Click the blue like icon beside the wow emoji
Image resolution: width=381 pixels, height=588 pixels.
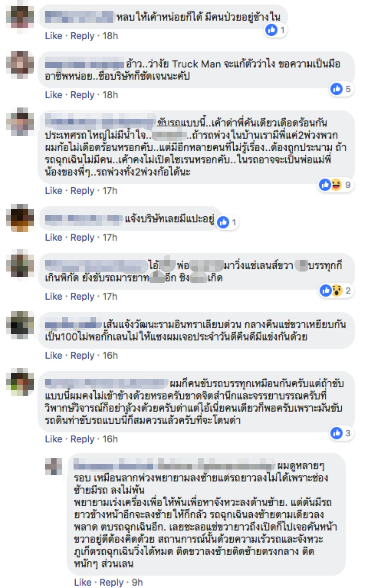click(x=326, y=290)
